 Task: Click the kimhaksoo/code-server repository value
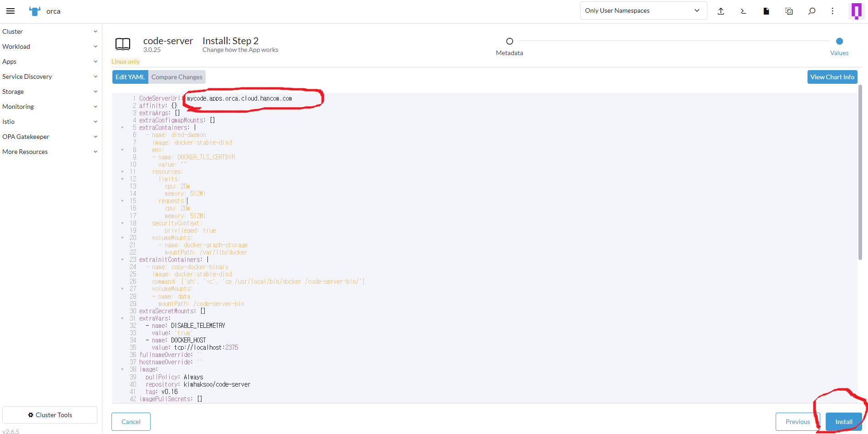[x=217, y=384]
